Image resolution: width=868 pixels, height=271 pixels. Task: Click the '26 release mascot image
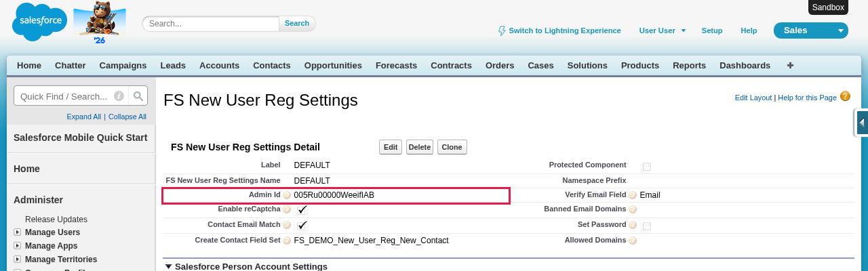pyautogui.click(x=100, y=22)
